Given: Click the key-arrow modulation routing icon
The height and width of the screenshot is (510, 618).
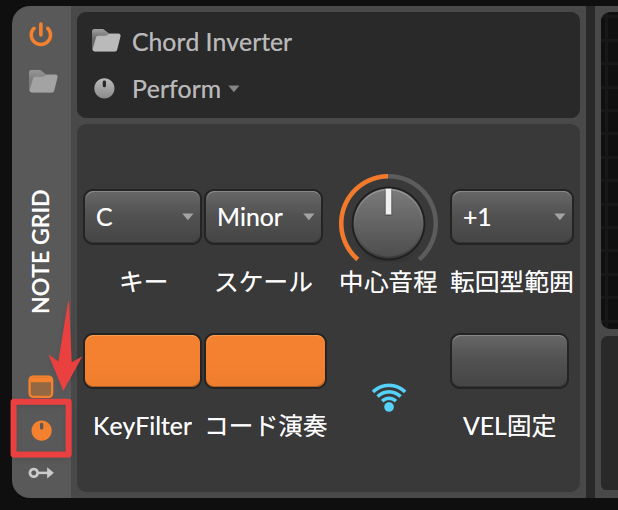Looking at the screenshot, I should [41, 473].
